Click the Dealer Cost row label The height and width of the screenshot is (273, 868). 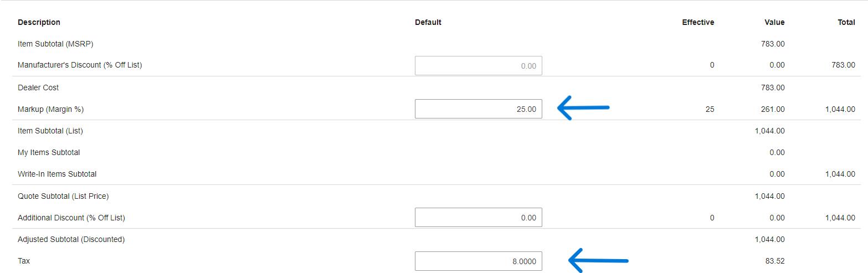[x=38, y=87]
